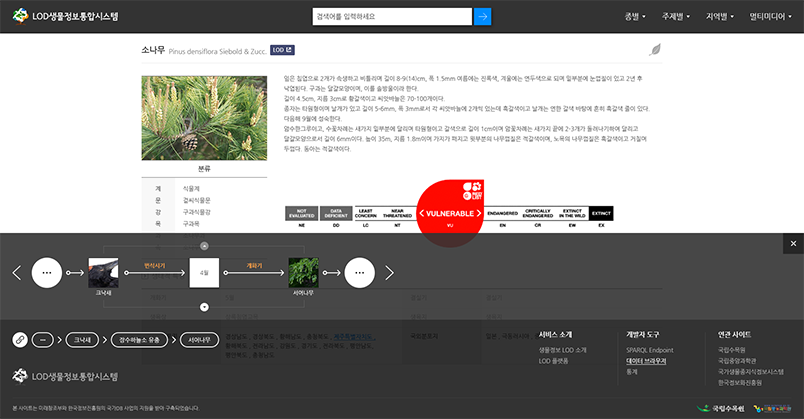This screenshot has width=804, height=419.
Task: Select the 광수하늘소 유충 breadcrumb pill
Action: [x=139, y=340]
